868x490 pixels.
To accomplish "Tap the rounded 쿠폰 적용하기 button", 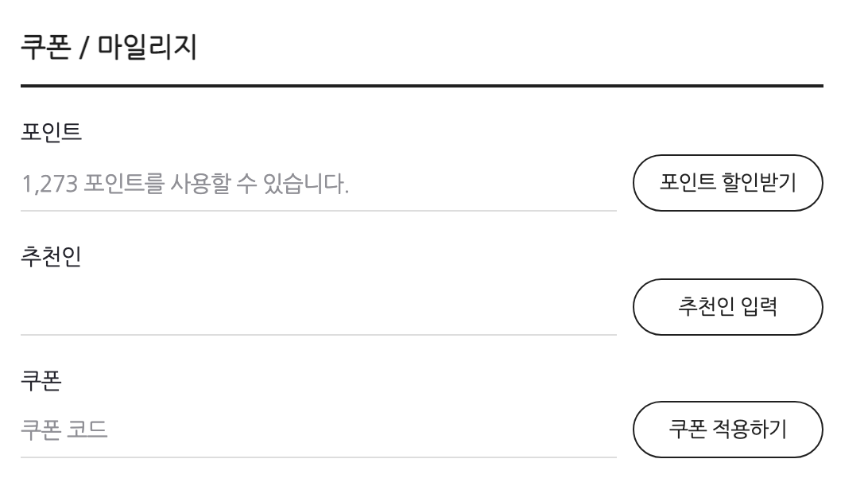I will [x=727, y=430].
